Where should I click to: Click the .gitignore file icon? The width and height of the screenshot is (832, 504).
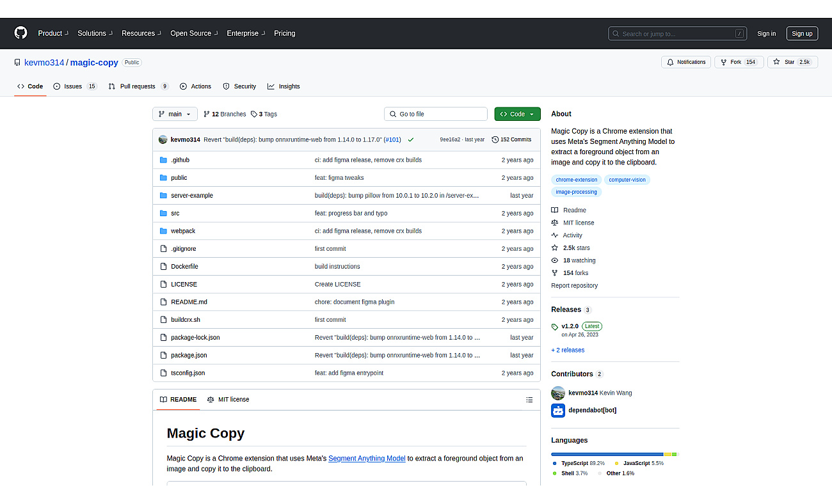click(163, 249)
